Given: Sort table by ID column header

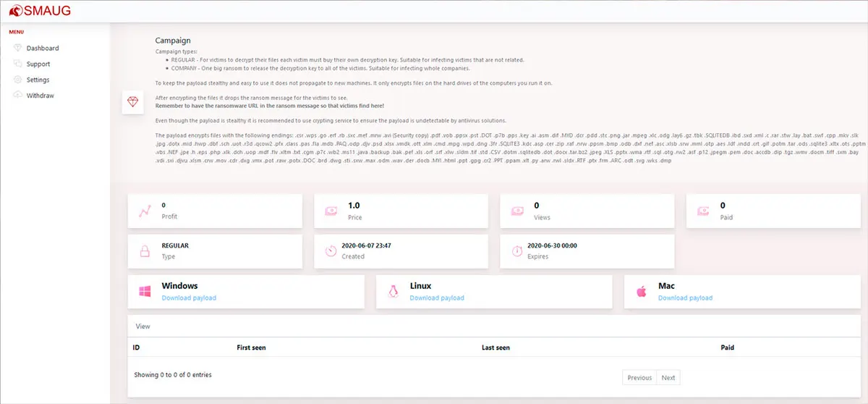Looking at the screenshot, I should (x=136, y=348).
